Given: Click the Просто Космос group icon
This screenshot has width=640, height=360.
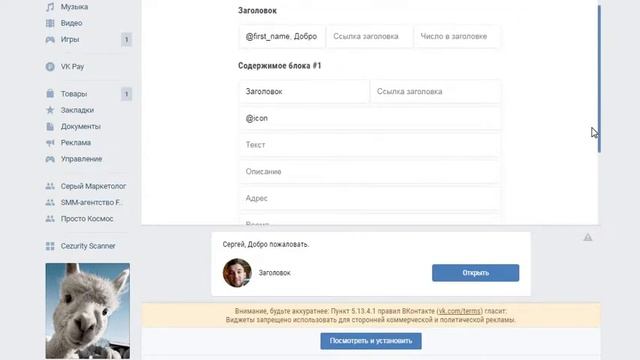Looking at the screenshot, I should pyautogui.click(x=50, y=219).
